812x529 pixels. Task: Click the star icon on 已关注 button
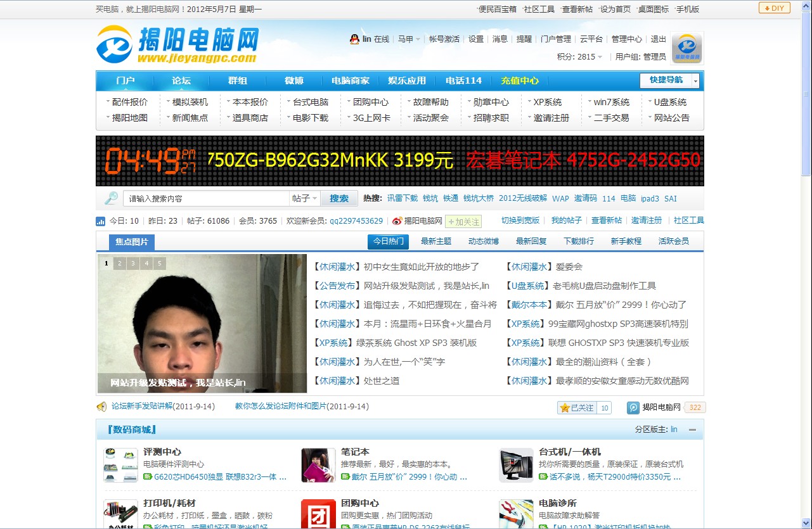coord(564,408)
